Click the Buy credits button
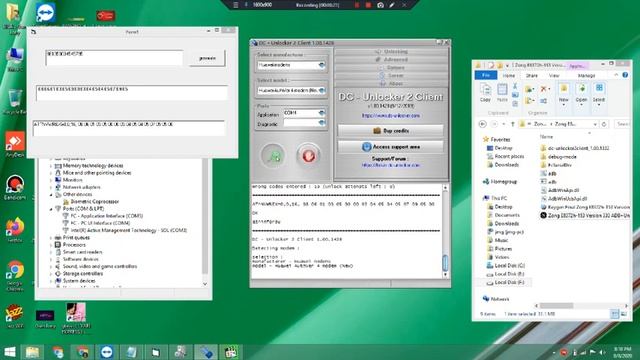Image resolution: width=640 pixels, height=360 pixels. pos(391,131)
